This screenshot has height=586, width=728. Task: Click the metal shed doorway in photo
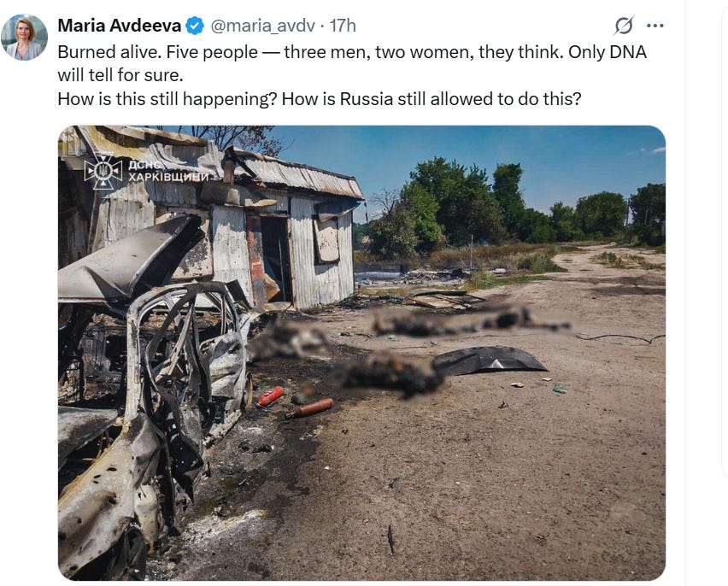(x=275, y=260)
